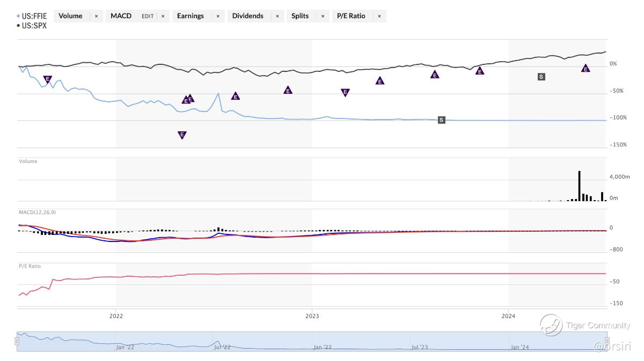Click the -800 MACD-axis label

tap(616, 249)
